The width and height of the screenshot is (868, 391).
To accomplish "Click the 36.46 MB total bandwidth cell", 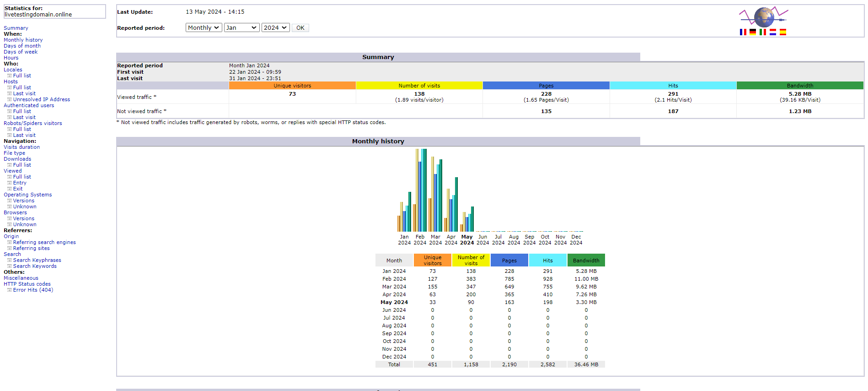I will [586, 364].
